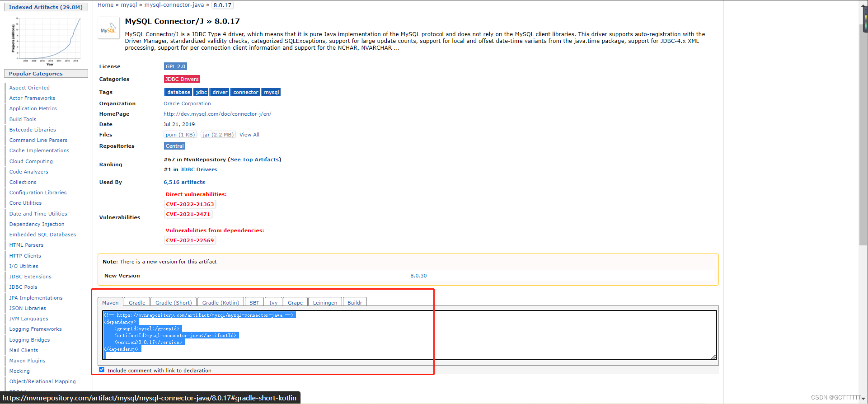Viewport: 868px width, 404px height.
Task: Open the Indexed Artifacts growth chart
Action: pos(46,41)
